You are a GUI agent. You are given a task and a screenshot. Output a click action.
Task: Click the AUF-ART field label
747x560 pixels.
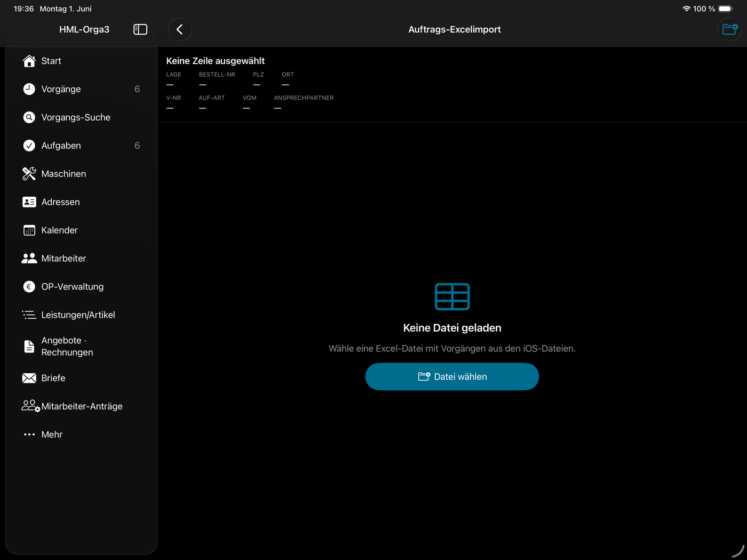(x=212, y=98)
